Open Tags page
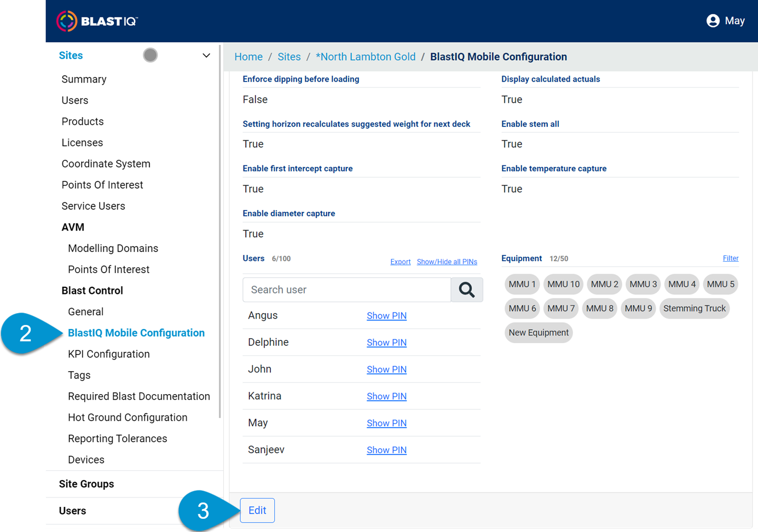Image resolution: width=758 pixels, height=532 pixels. pyautogui.click(x=79, y=375)
